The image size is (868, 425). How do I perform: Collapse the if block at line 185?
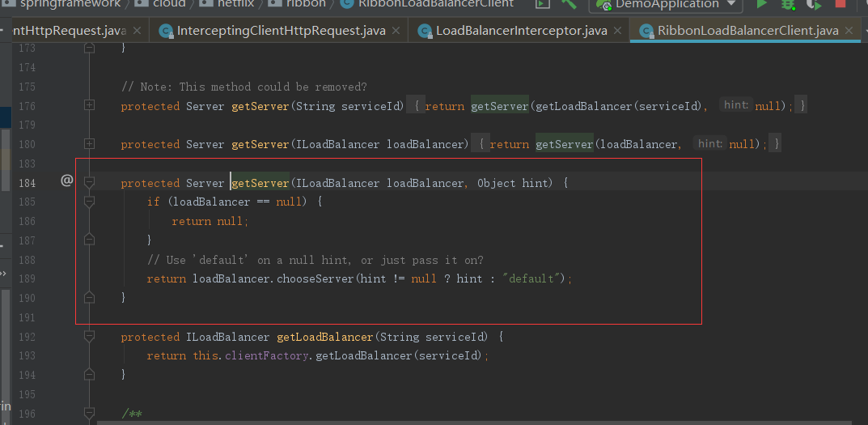(x=89, y=201)
